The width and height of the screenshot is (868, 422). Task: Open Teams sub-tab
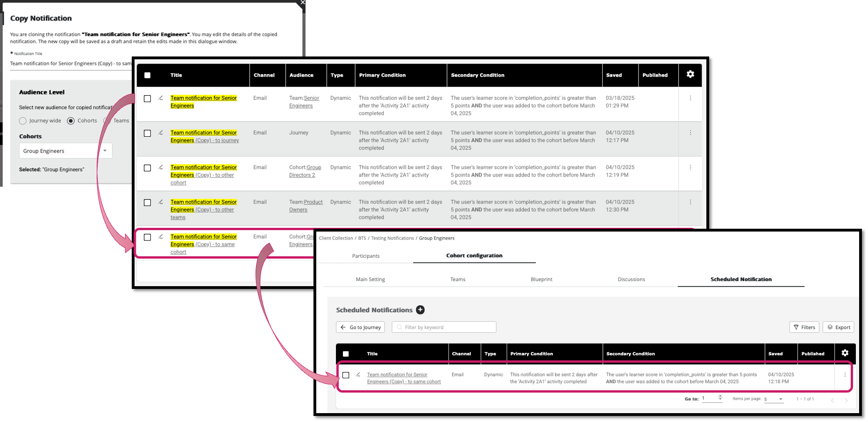[x=458, y=279]
